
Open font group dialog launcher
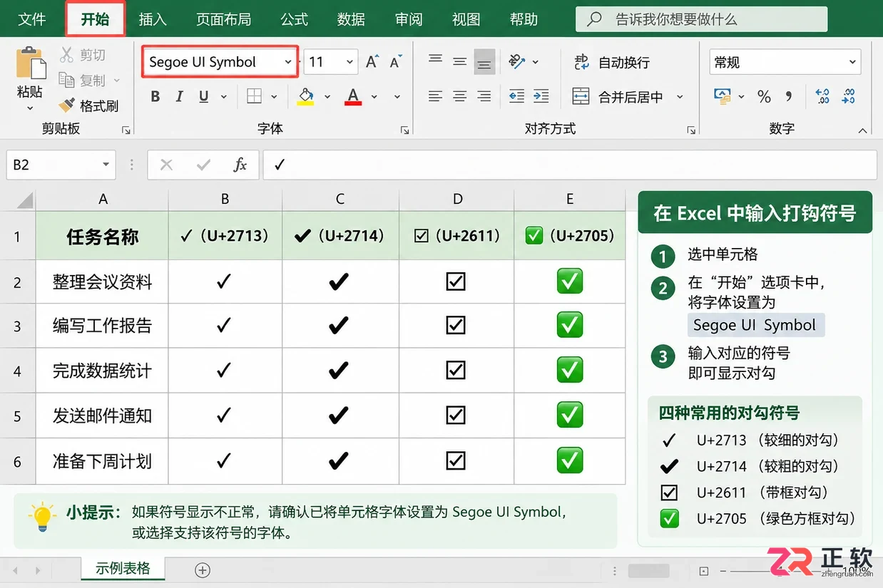pos(405,130)
